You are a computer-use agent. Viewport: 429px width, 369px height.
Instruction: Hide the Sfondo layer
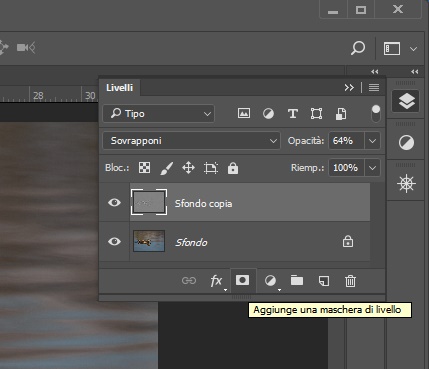(114, 241)
